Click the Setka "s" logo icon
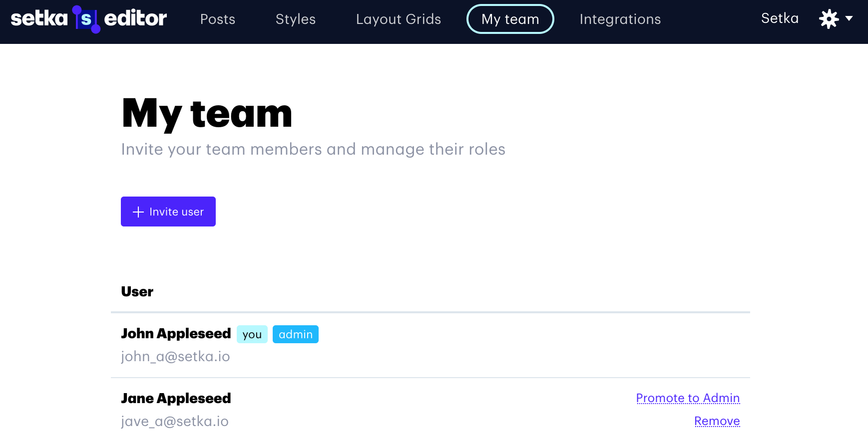This screenshot has height=439, width=868. (x=86, y=19)
